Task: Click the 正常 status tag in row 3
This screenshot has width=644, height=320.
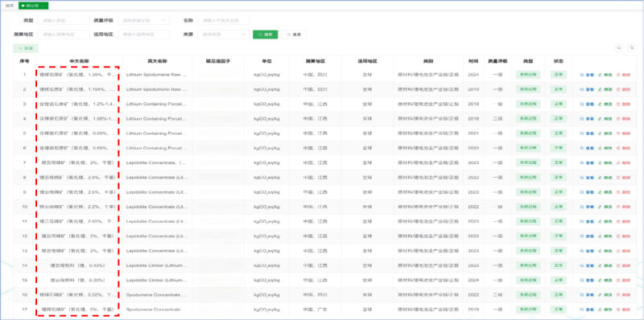Action: pos(559,105)
